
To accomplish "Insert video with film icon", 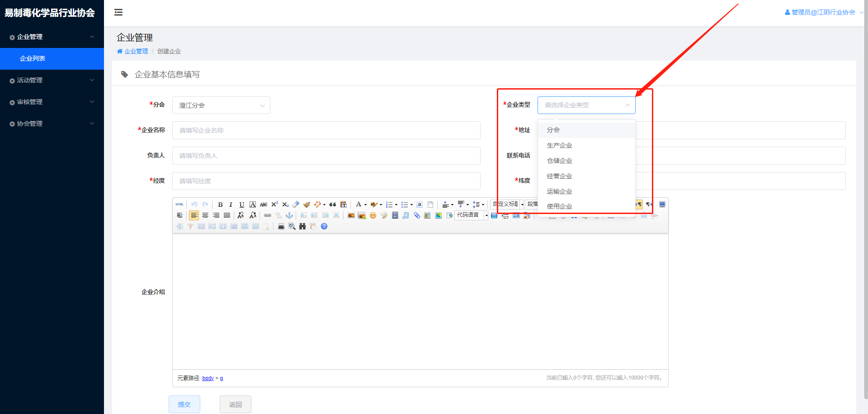I will [395, 215].
